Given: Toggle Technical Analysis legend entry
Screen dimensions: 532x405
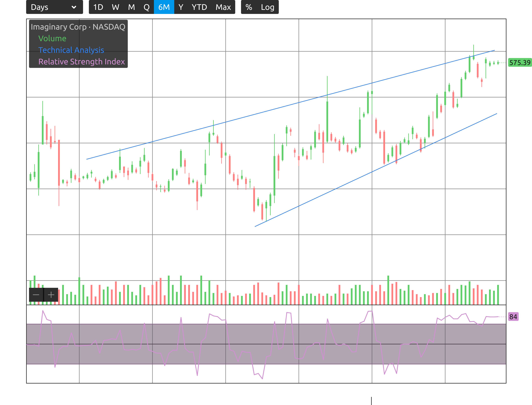Looking at the screenshot, I should (71, 50).
